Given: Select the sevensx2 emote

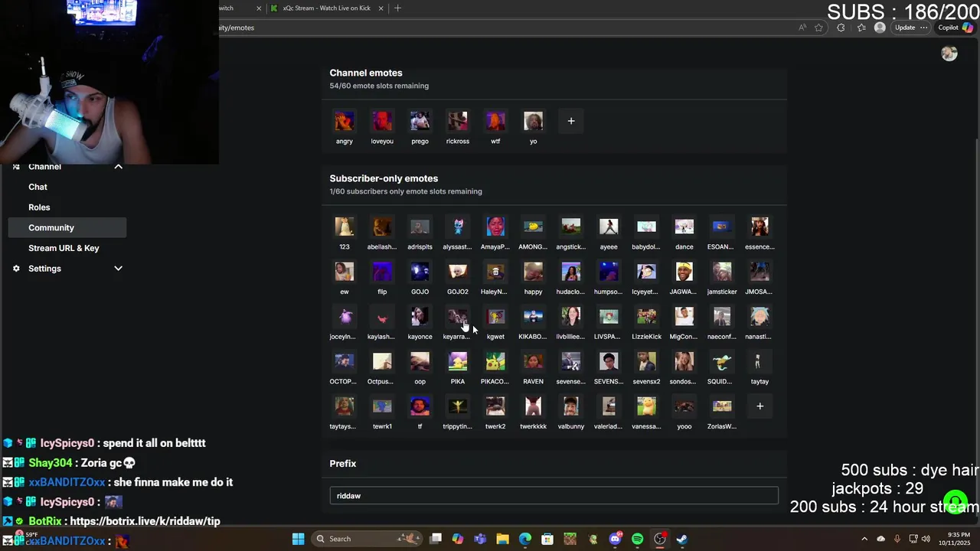Looking at the screenshot, I should point(646,361).
